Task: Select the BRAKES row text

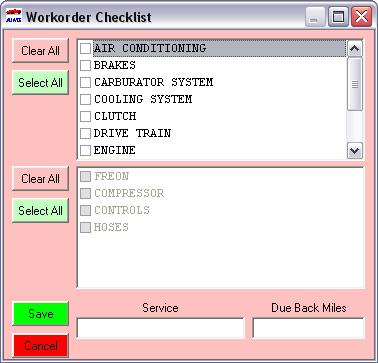Action: tap(115, 65)
